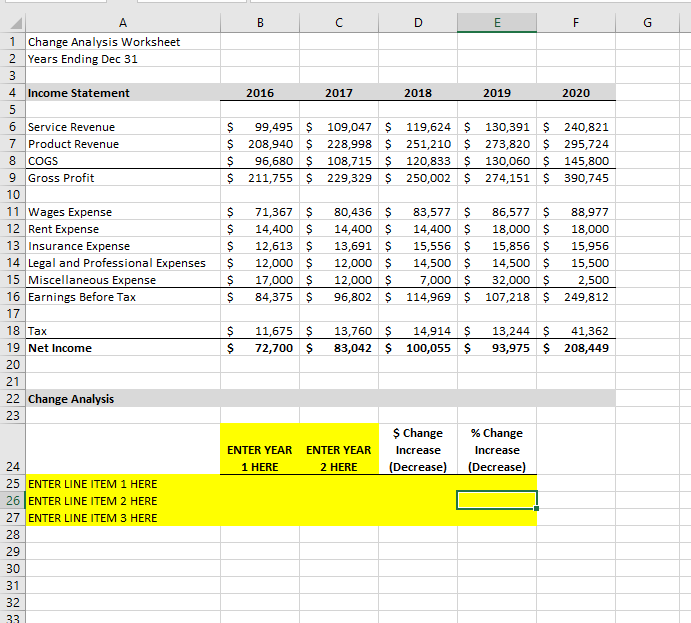Image resolution: width=691 pixels, height=623 pixels.
Task: Click Wages Expense 2016 value 71,367
Action: click(260, 212)
